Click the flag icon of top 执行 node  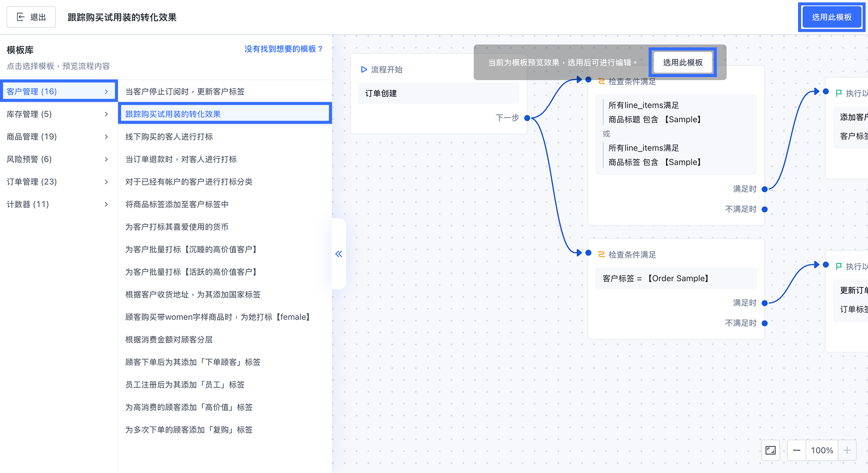[x=839, y=93]
